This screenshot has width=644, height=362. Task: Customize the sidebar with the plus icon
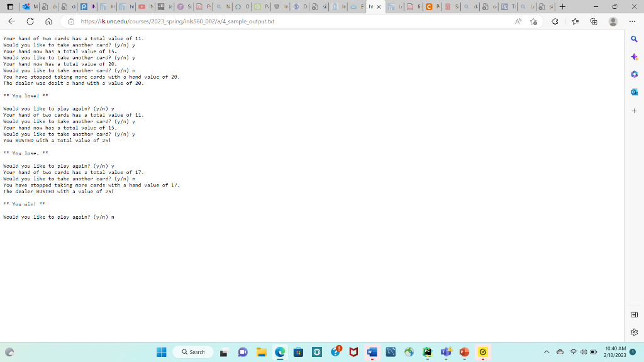[x=633, y=112]
